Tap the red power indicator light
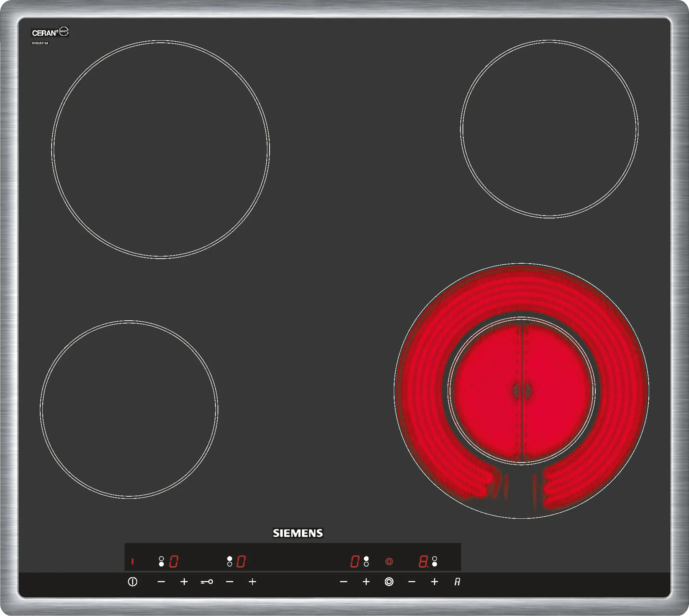The width and height of the screenshot is (689, 616). pyautogui.click(x=132, y=561)
